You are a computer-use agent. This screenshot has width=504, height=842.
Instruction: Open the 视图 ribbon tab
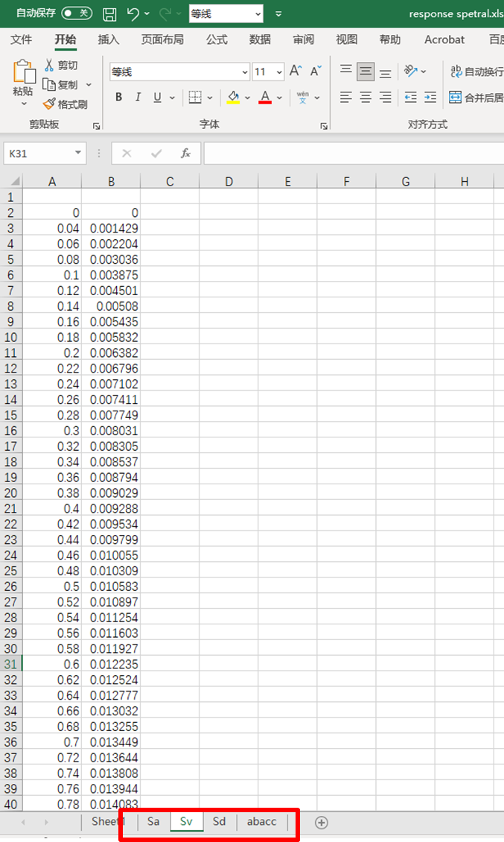pos(347,39)
